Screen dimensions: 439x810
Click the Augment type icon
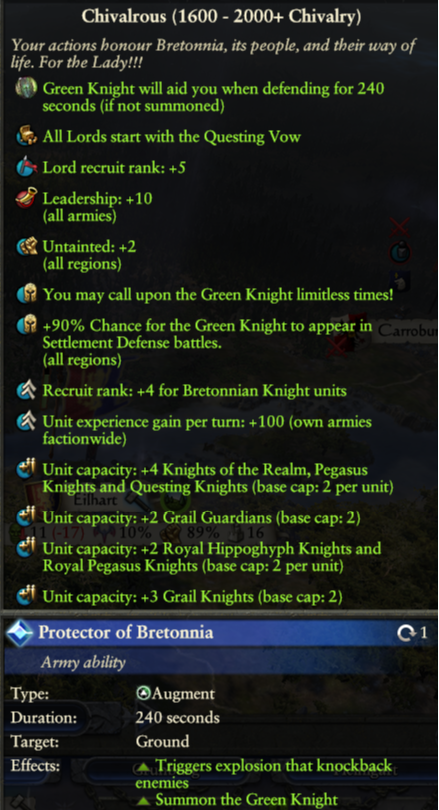point(143,693)
